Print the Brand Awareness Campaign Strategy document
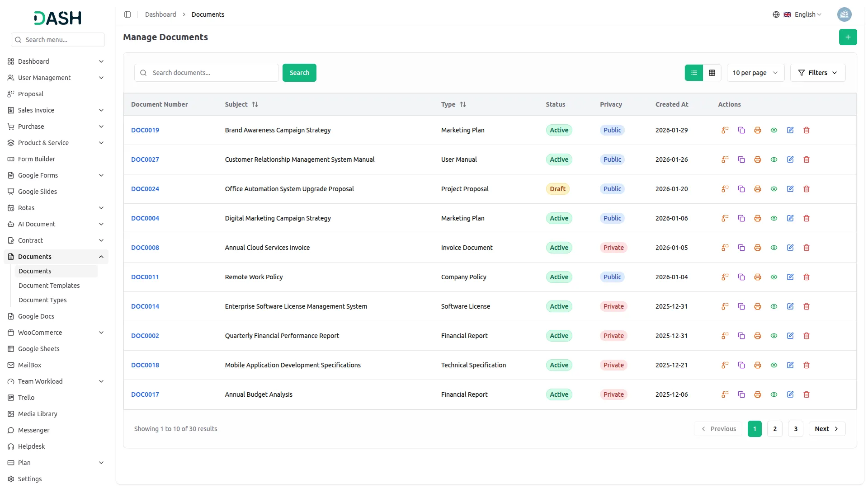The image size is (868, 488). pyautogui.click(x=757, y=130)
